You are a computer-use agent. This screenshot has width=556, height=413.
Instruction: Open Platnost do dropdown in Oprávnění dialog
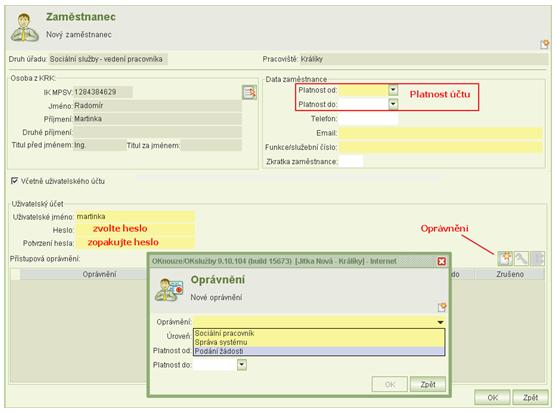[241, 364]
